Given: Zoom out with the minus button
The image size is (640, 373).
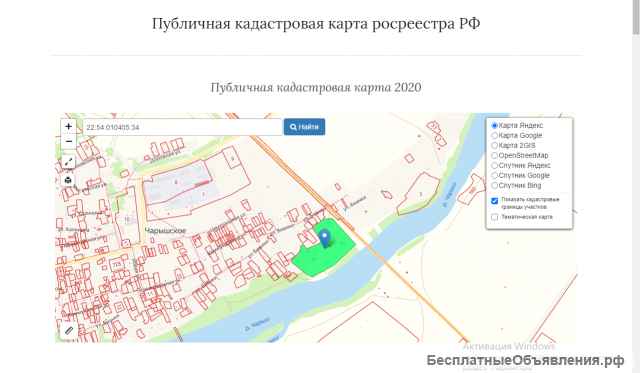Looking at the screenshot, I should coord(69,142).
